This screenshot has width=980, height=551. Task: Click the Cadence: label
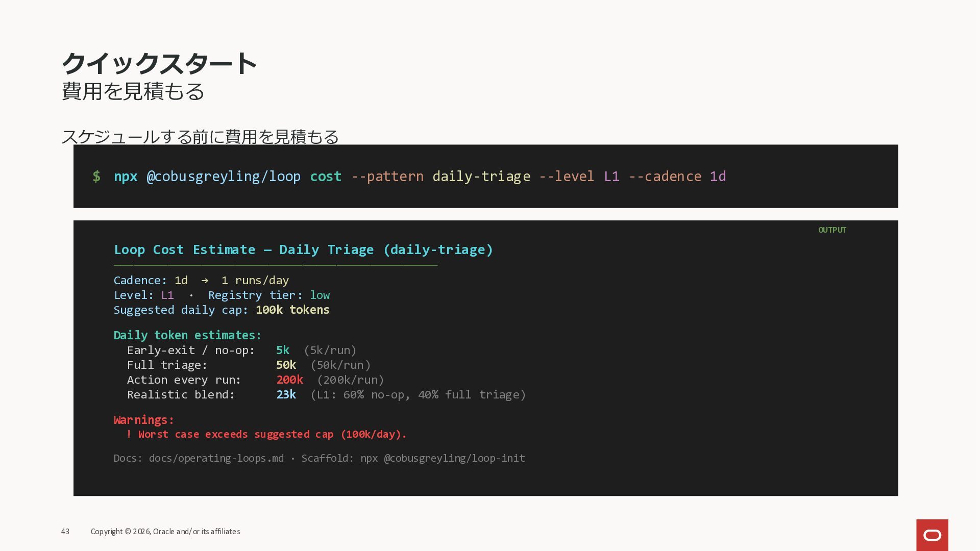140,280
